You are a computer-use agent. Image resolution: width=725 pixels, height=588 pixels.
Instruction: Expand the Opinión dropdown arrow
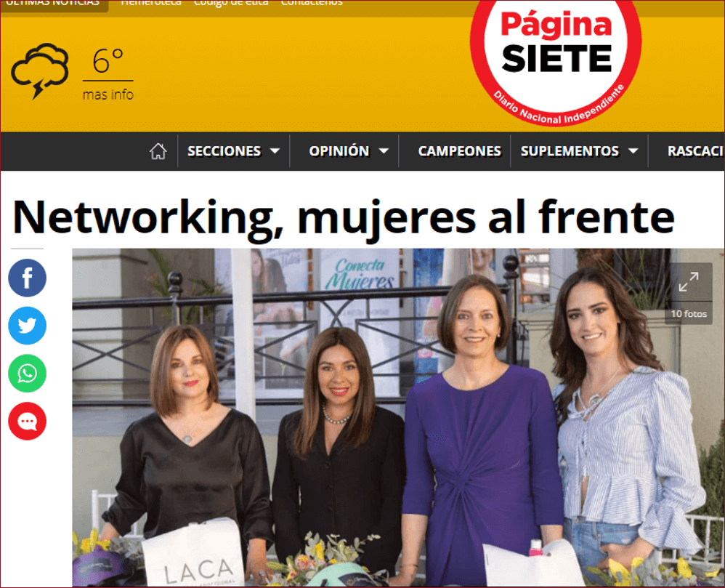pyautogui.click(x=384, y=151)
